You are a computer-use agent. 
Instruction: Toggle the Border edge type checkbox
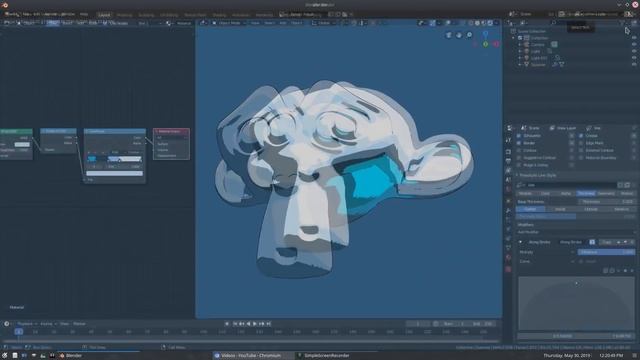pyautogui.click(x=519, y=143)
